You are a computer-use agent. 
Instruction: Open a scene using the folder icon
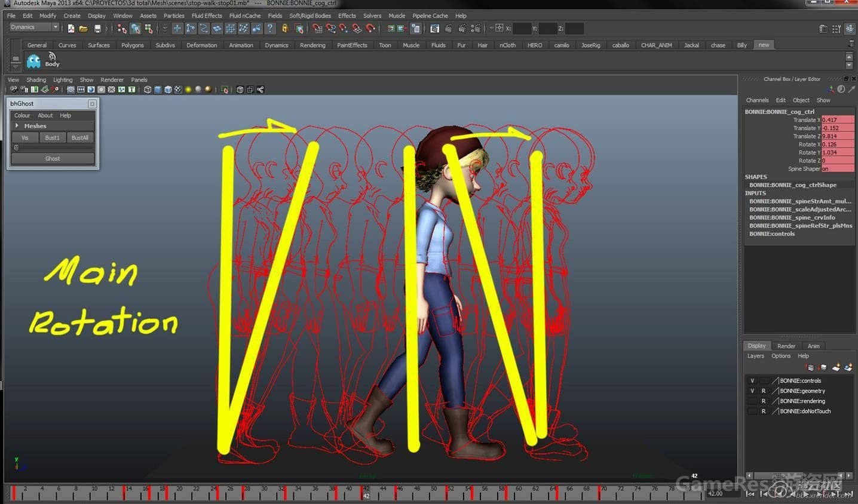pos(84,28)
